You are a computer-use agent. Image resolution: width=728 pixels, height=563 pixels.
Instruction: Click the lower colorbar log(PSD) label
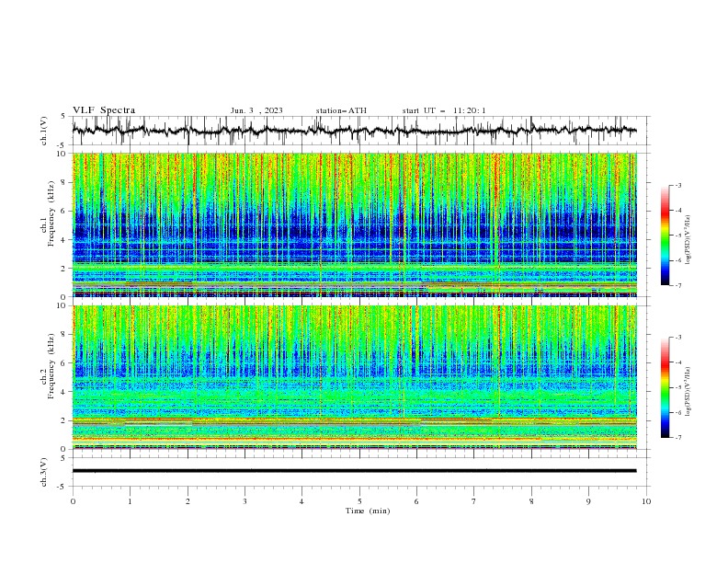point(688,392)
